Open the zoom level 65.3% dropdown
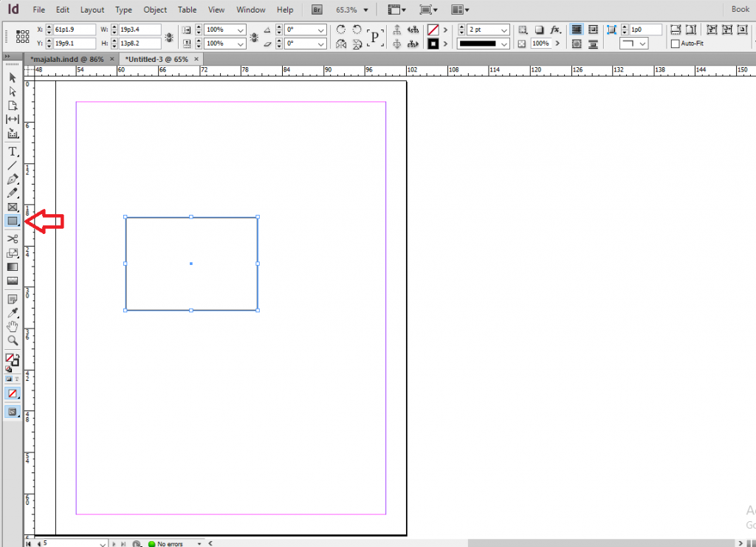Screen dimensions: 756x547 [x=366, y=10]
